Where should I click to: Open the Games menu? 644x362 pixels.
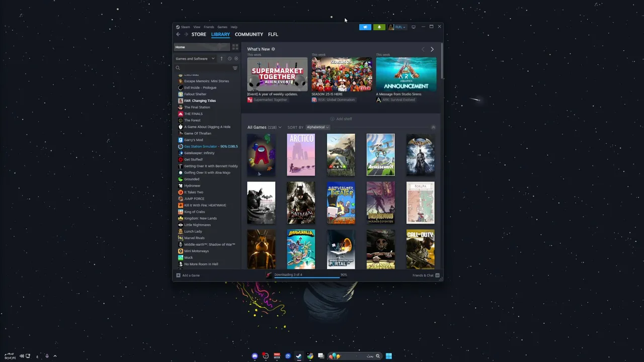coord(222,27)
